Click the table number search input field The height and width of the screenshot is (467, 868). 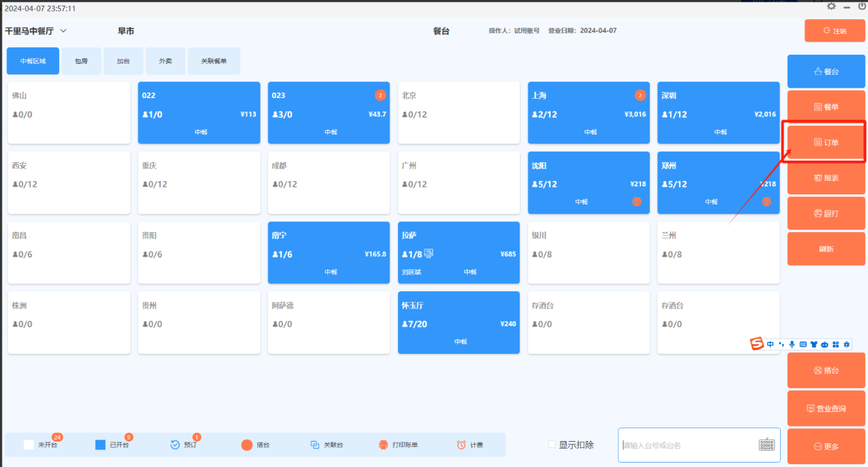coord(688,445)
